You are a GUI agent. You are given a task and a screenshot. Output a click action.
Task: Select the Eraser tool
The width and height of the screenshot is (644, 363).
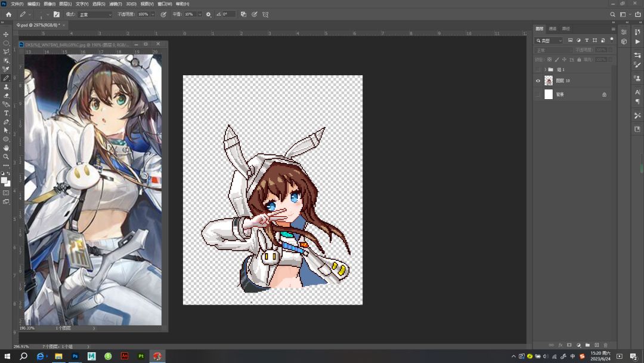point(6,96)
